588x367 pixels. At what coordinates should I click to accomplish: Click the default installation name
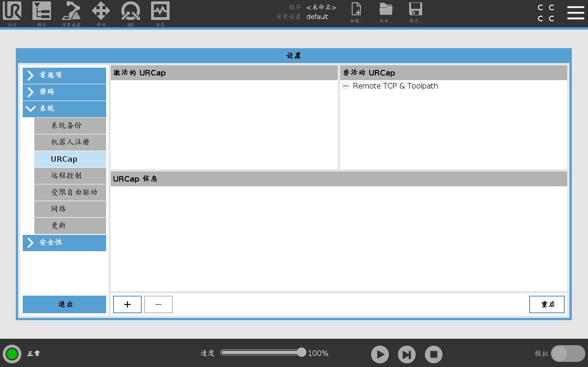tap(317, 17)
